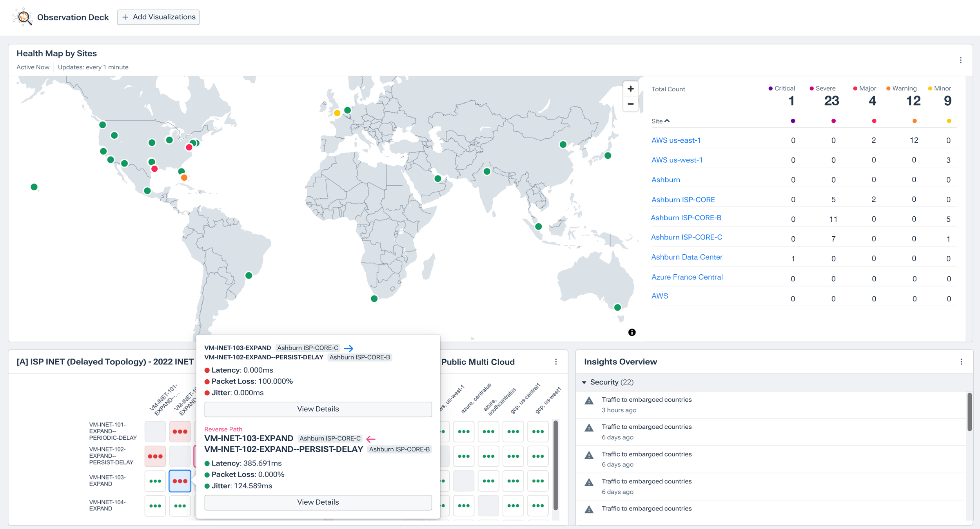Click the Observation Deck logo
This screenshot has height=529, width=980.
click(x=24, y=17)
